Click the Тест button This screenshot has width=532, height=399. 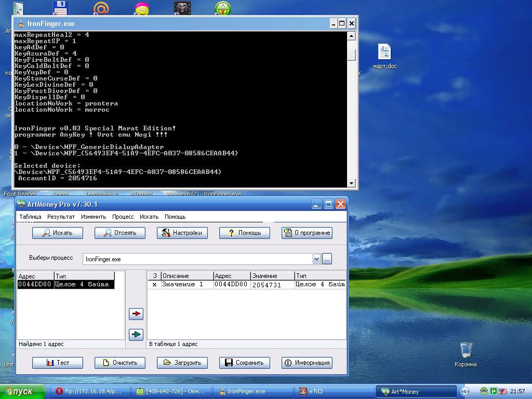pyautogui.click(x=57, y=363)
